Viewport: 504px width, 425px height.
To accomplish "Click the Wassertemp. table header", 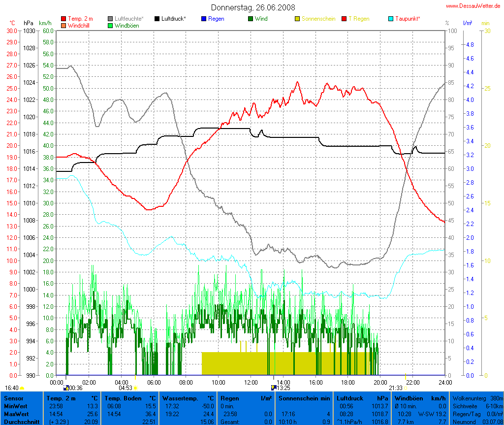I will pyautogui.click(x=188, y=398).
